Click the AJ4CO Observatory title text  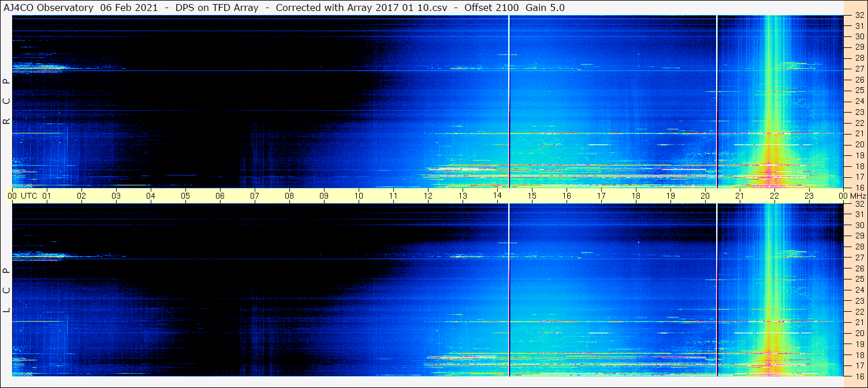click(x=48, y=8)
